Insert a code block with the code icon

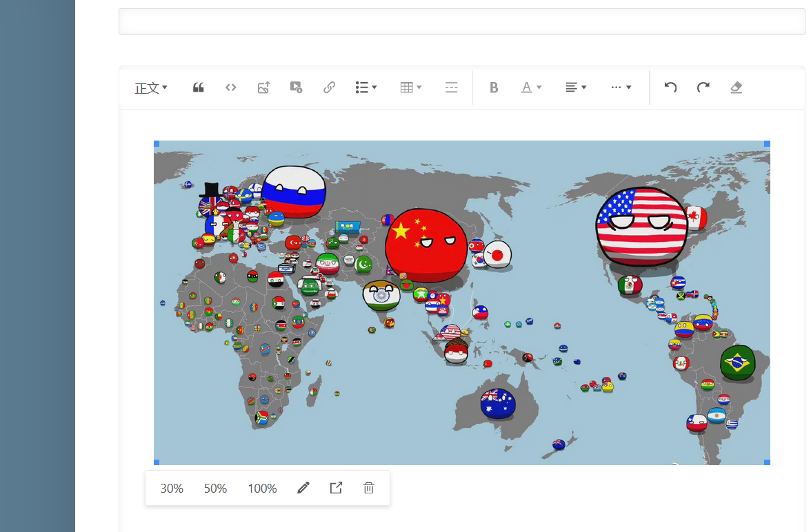point(230,88)
